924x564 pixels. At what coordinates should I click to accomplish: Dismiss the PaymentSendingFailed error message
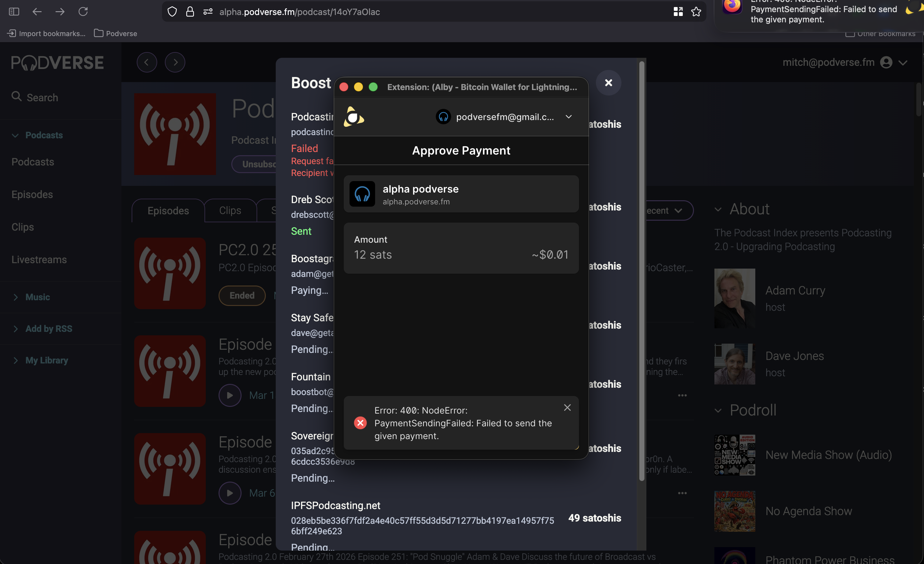point(567,408)
